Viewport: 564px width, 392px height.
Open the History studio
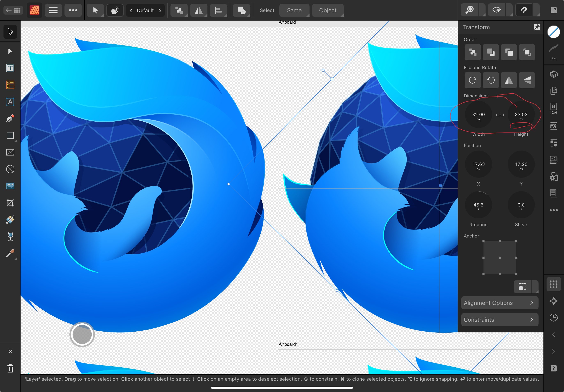(554, 318)
